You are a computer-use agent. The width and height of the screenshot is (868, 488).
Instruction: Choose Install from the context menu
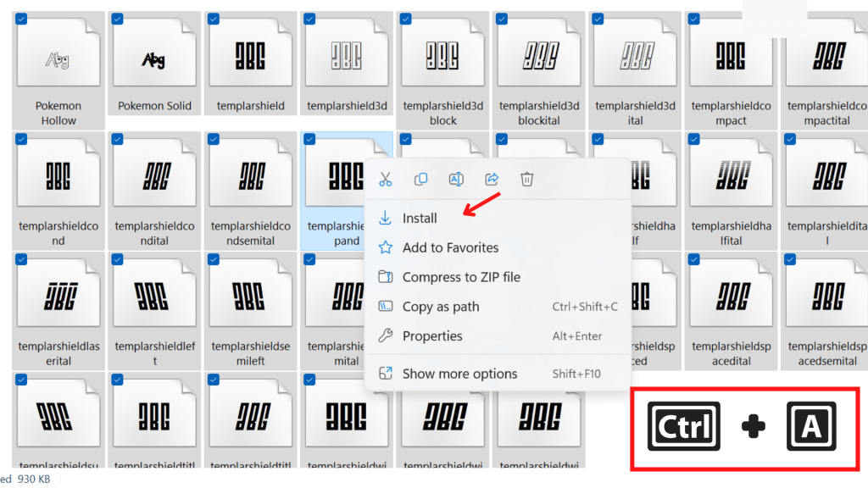pos(498,218)
